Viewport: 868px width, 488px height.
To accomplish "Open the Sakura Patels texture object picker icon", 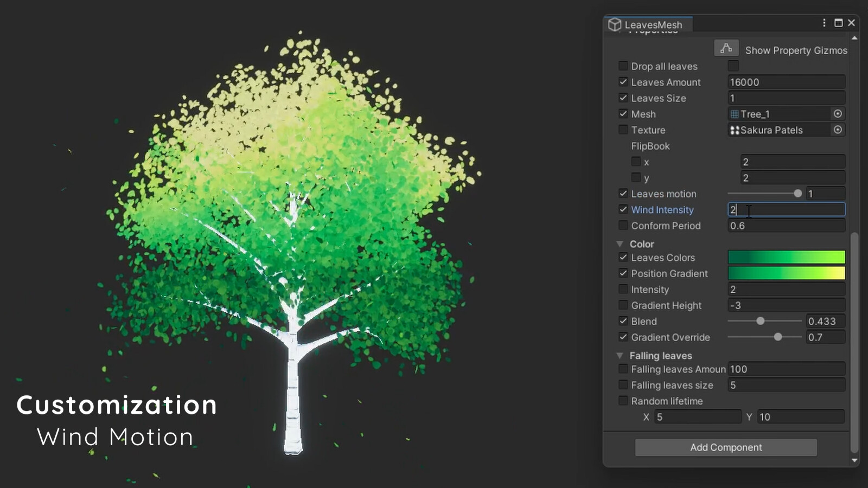I will [838, 130].
